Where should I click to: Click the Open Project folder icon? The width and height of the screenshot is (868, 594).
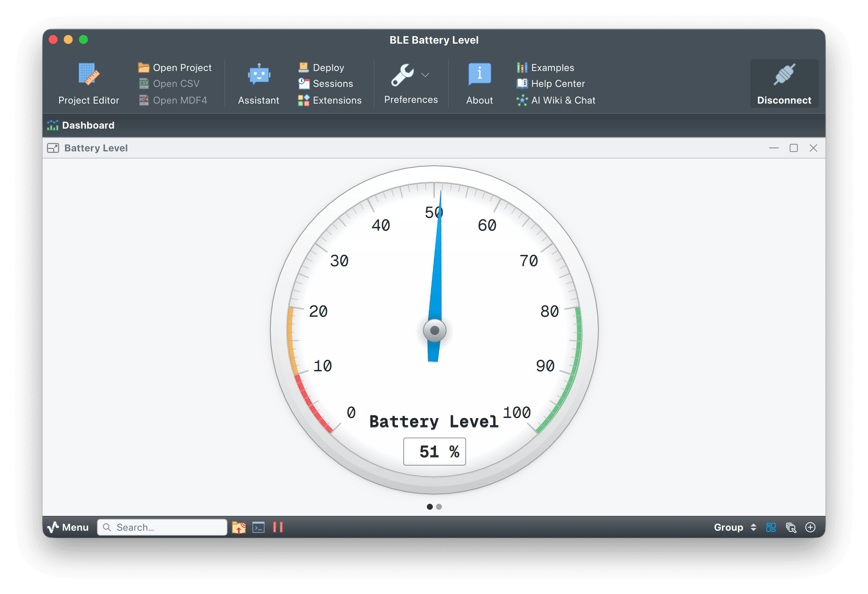tap(144, 68)
